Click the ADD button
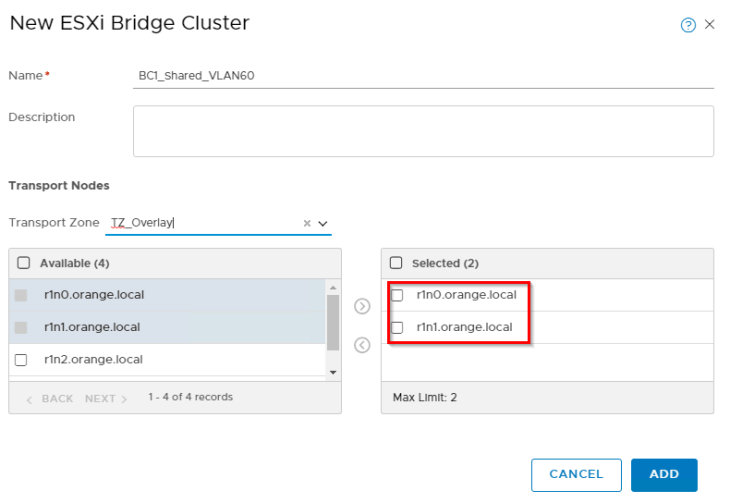Viewport: 730px width, 503px height. click(x=663, y=474)
